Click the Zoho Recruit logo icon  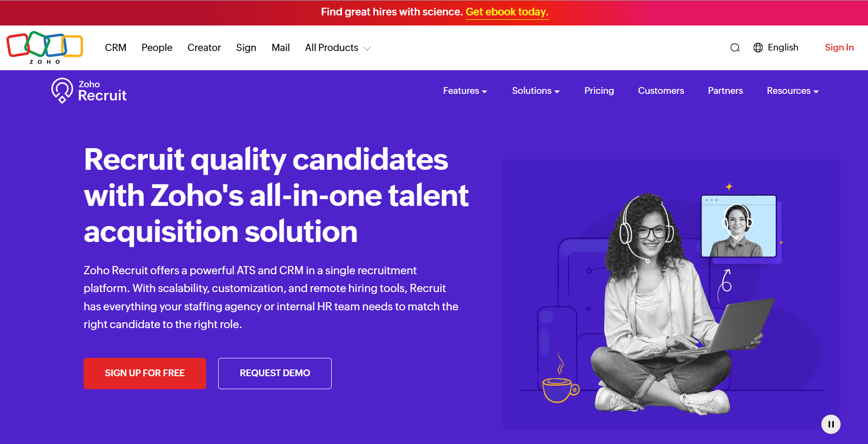[x=62, y=90]
